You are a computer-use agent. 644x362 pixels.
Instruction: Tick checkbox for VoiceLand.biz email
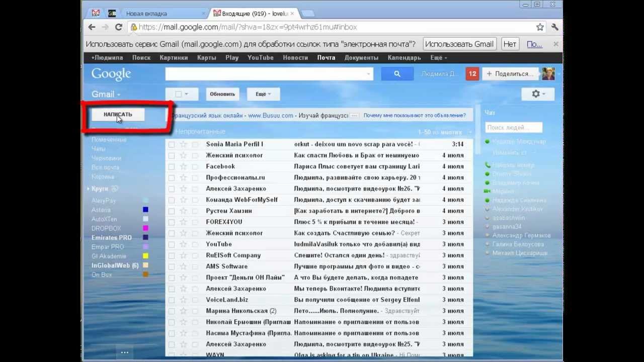pos(172,300)
